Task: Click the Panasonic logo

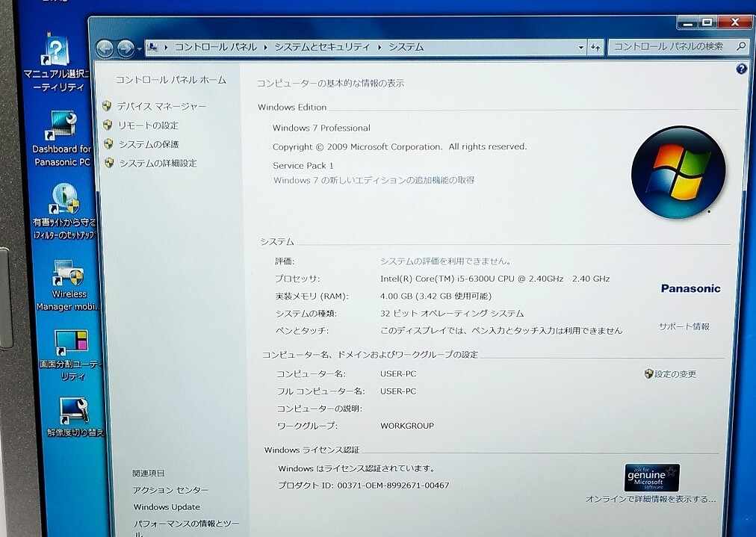Action: click(690, 288)
